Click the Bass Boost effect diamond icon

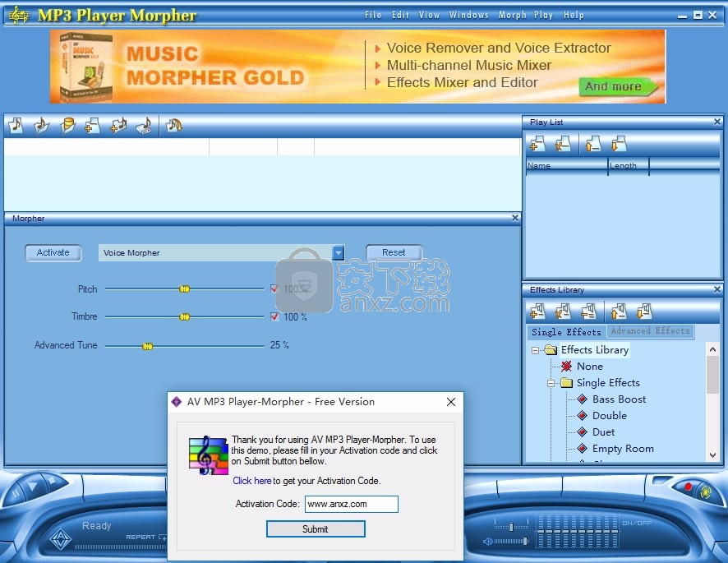[x=583, y=399]
